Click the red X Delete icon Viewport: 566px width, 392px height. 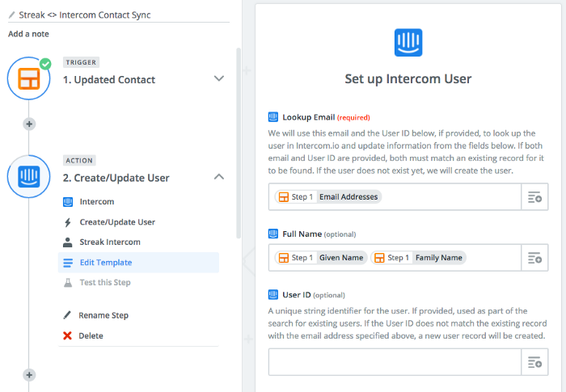click(67, 335)
